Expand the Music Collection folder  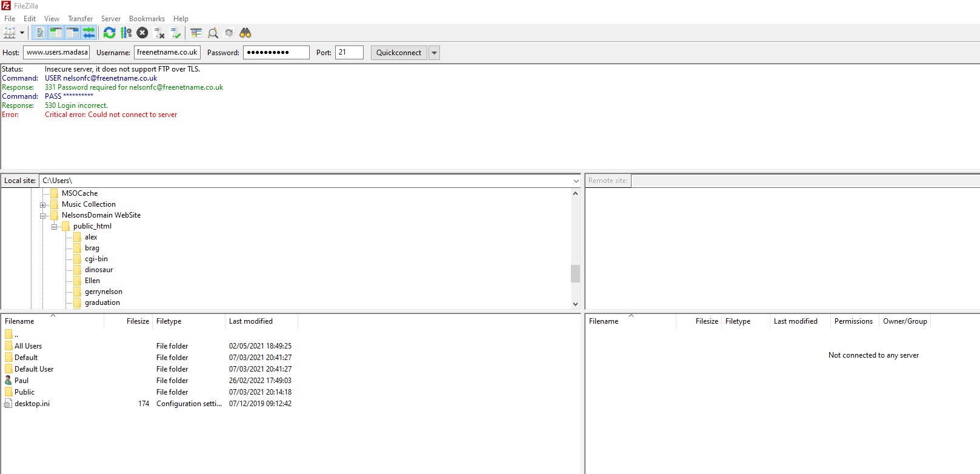click(x=43, y=205)
